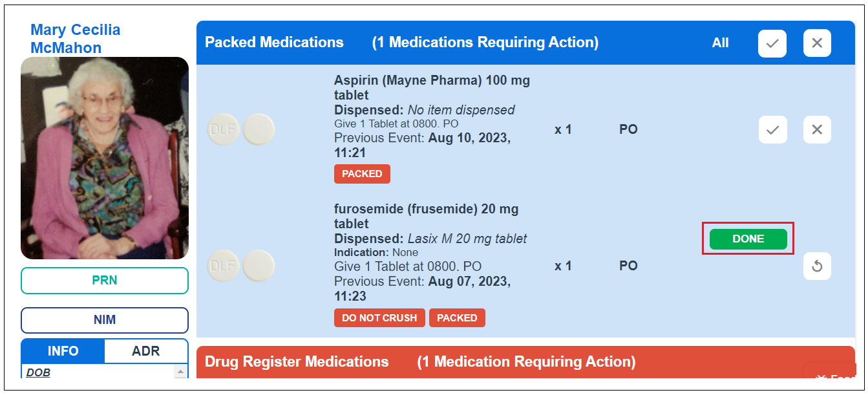Open the PRN medications panel
This screenshot has width=868, height=397.
click(104, 280)
